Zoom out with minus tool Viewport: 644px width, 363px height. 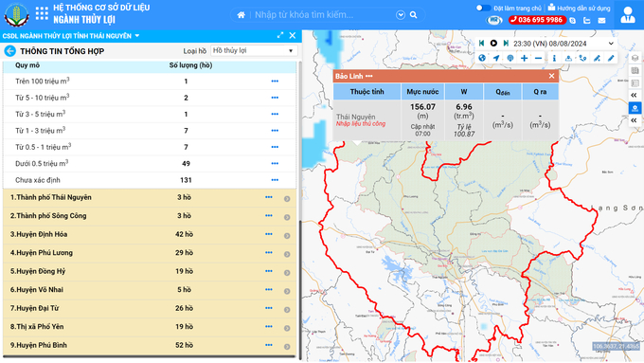tap(538, 59)
